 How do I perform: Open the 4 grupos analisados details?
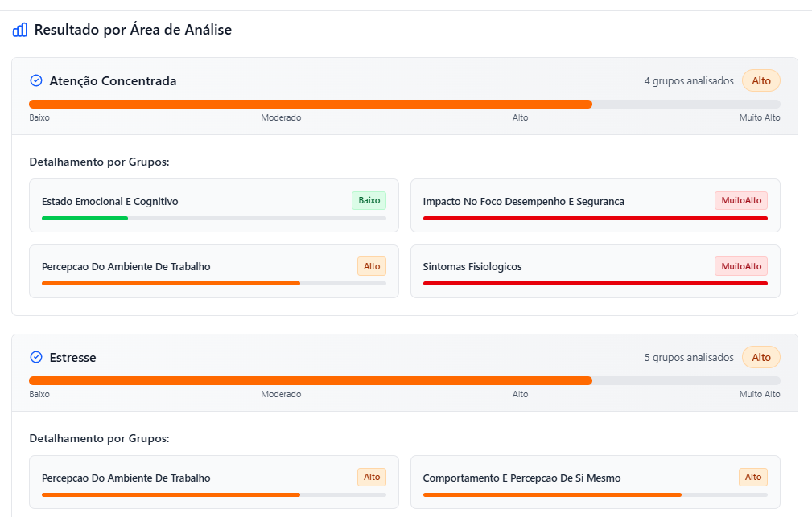click(x=690, y=80)
